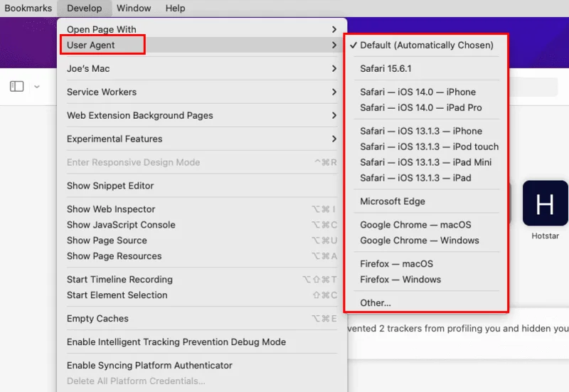The image size is (569, 392).
Task: Open the Develop menu
Action: pos(85,9)
